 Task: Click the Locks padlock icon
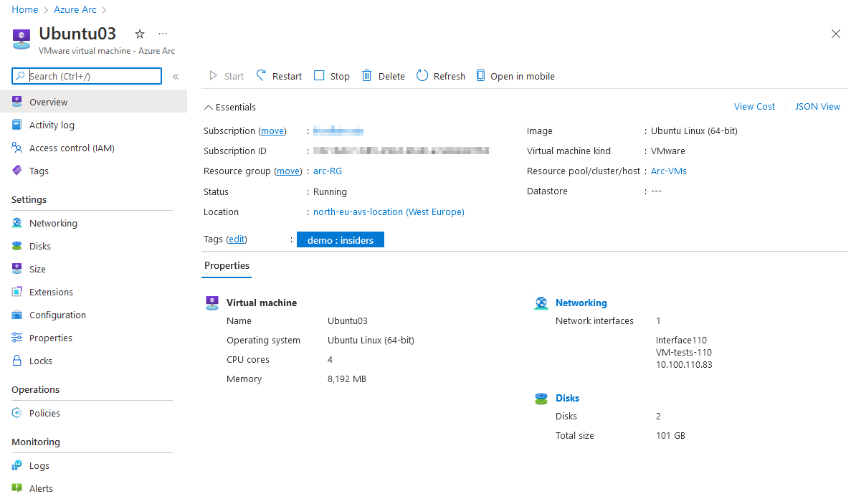pyautogui.click(x=17, y=361)
